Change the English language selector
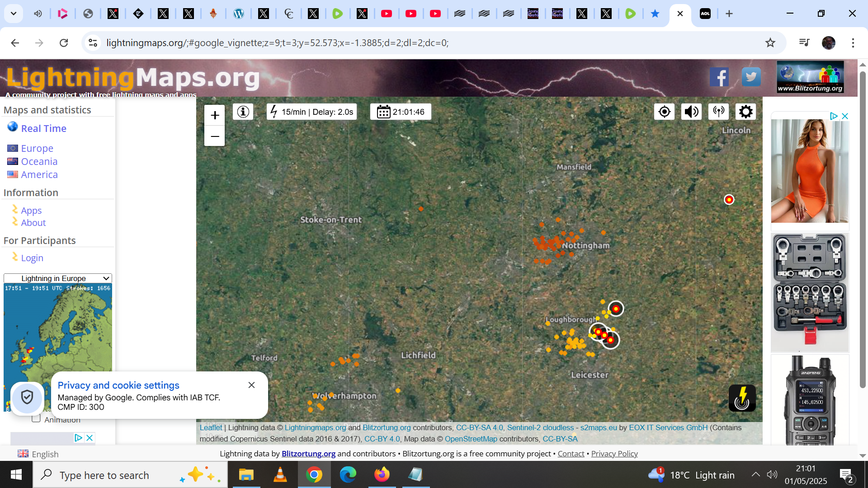This screenshot has width=868, height=488. tap(38, 454)
